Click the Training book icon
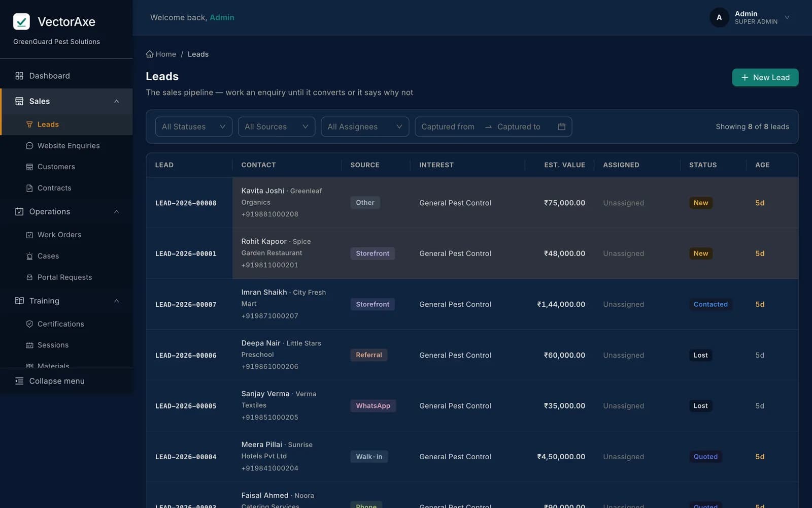 (x=19, y=301)
